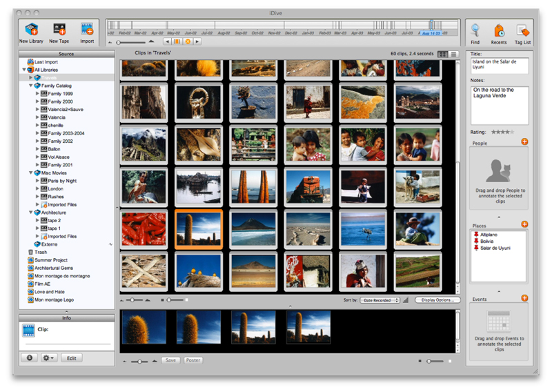
Task: Click the Import toolbar icon
Action: click(x=87, y=29)
